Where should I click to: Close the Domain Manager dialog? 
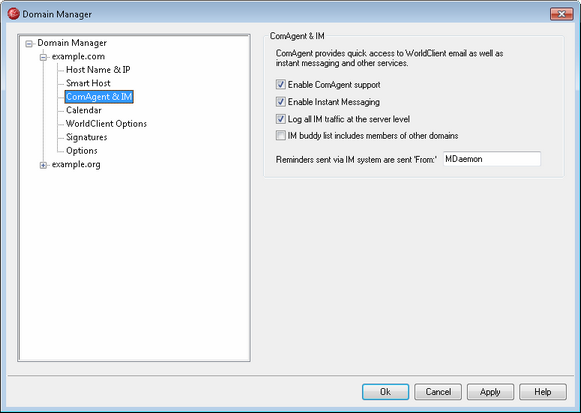click(x=561, y=14)
